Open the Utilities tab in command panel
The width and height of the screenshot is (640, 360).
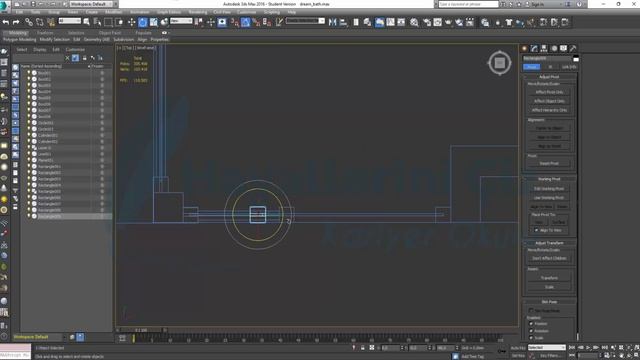573,48
